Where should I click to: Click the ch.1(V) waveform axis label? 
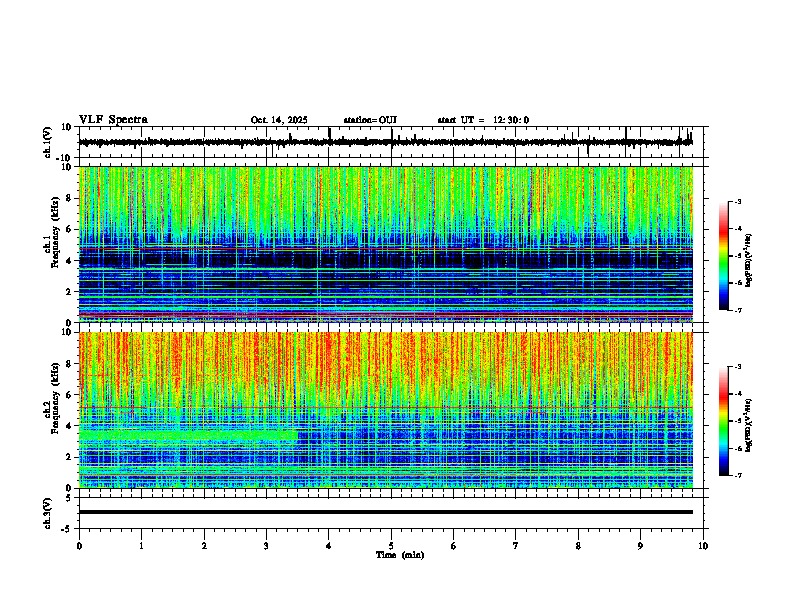tap(48, 142)
